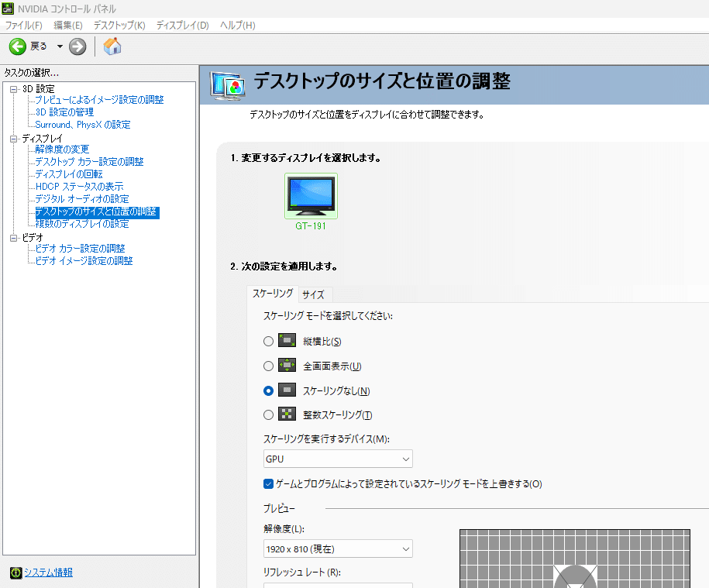Open デスクトップ カラー設定の調整
The image size is (709, 588).
[x=89, y=162]
